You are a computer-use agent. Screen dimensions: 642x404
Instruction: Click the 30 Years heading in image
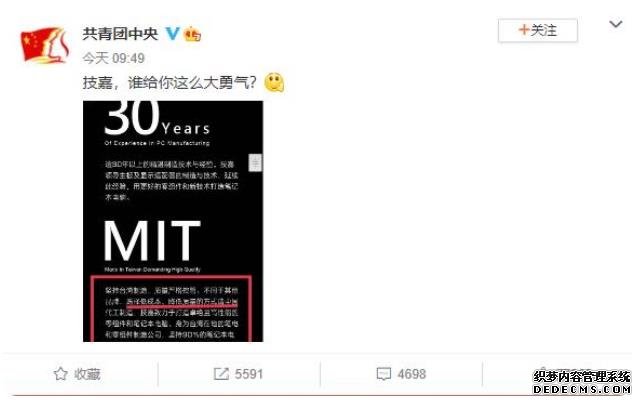click(157, 119)
